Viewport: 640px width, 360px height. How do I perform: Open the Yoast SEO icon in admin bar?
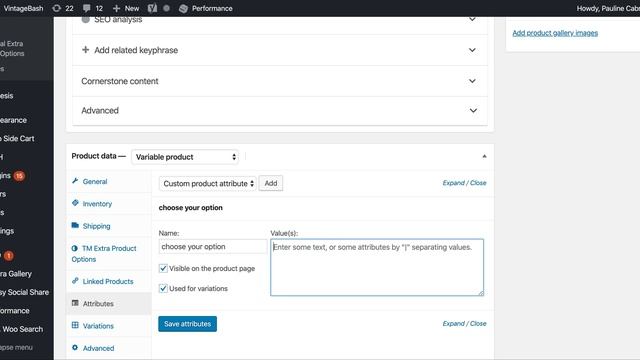tap(152, 8)
